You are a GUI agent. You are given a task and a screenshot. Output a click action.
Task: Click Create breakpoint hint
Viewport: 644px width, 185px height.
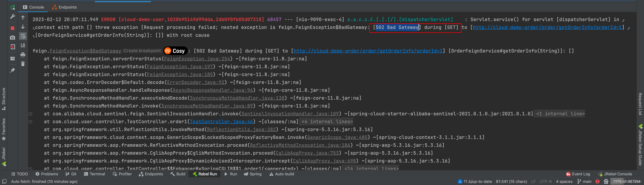142,51
